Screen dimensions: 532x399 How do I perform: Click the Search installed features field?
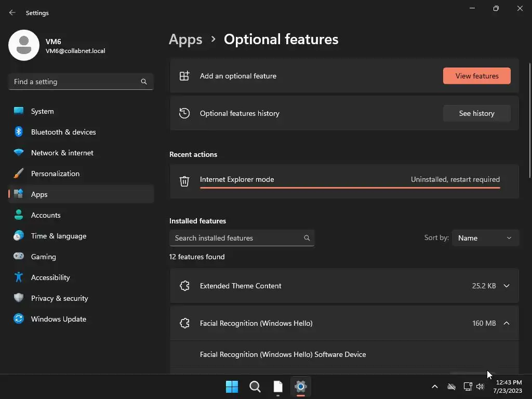point(236,238)
